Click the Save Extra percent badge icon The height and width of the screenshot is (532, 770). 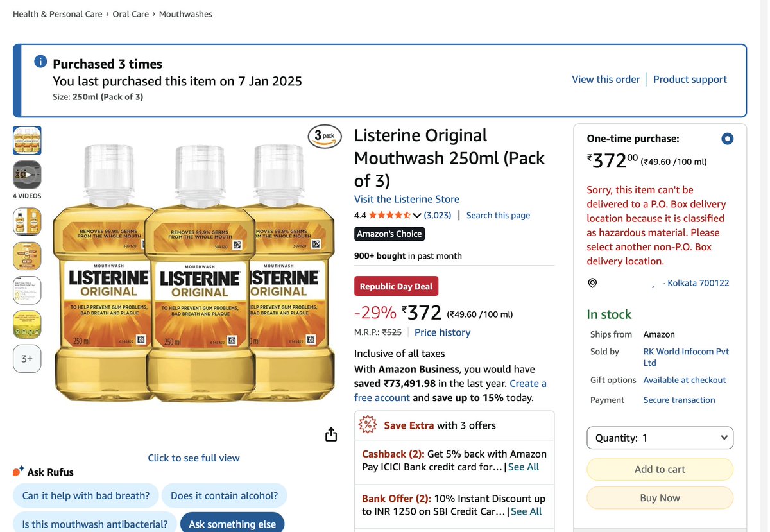click(368, 424)
